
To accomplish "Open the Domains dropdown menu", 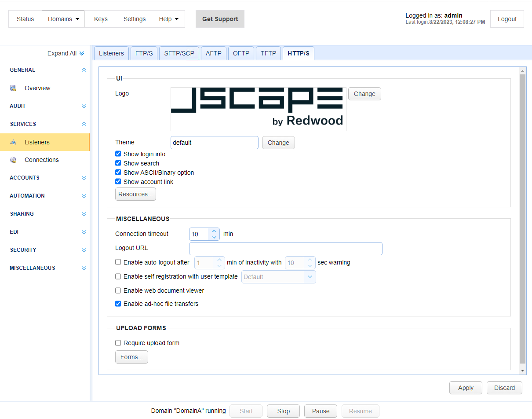I will [x=62, y=19].
